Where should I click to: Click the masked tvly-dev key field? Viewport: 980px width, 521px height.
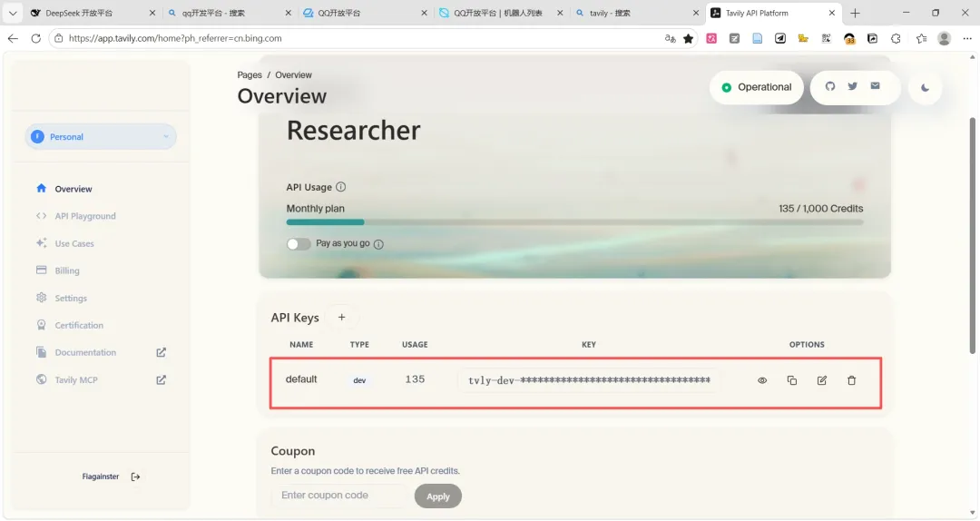589,380
